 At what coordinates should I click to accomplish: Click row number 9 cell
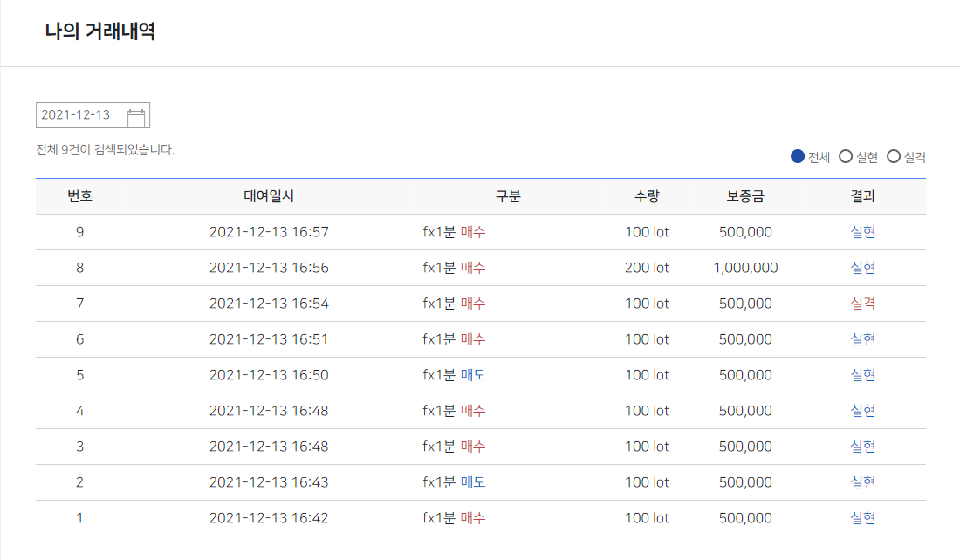pos(79,232)
